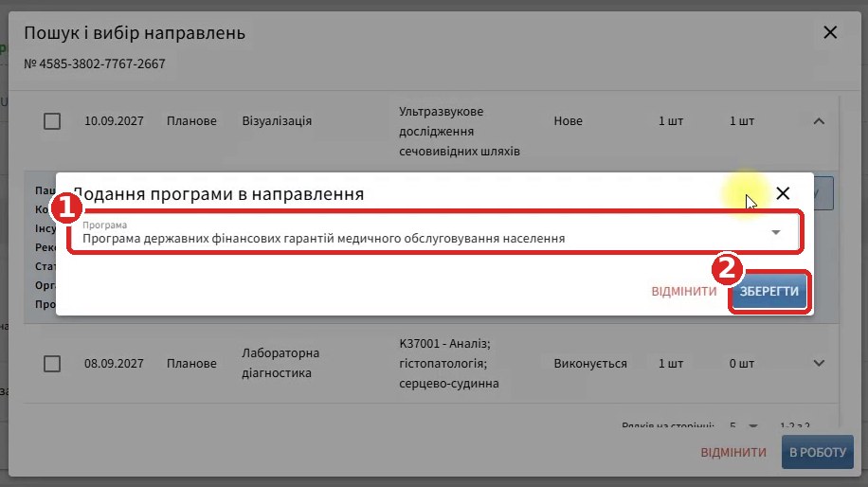Open the Програма dropdown field
This screenshot has width=868, height=487.
click(x=435, y=232)
